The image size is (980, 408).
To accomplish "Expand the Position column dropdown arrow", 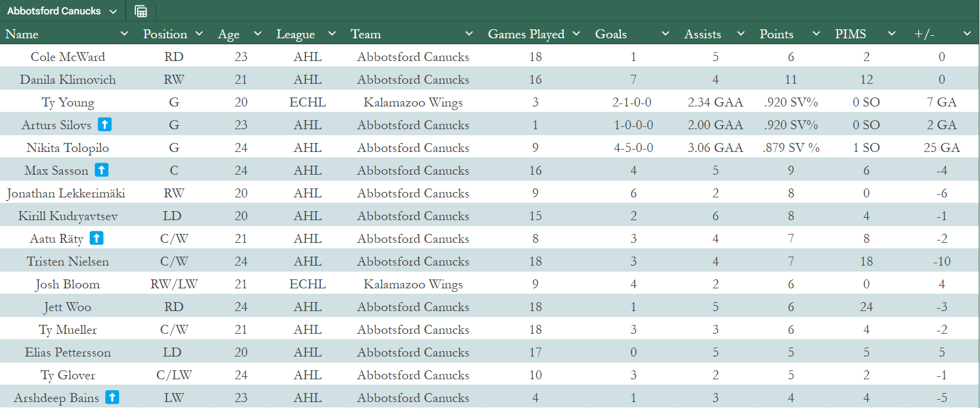I will click(x=199, y=34).
